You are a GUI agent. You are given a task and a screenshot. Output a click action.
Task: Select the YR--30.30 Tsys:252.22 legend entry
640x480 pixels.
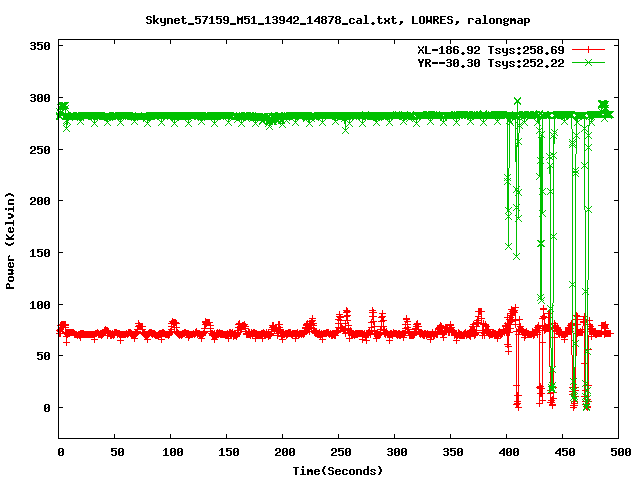click(491, 63)
